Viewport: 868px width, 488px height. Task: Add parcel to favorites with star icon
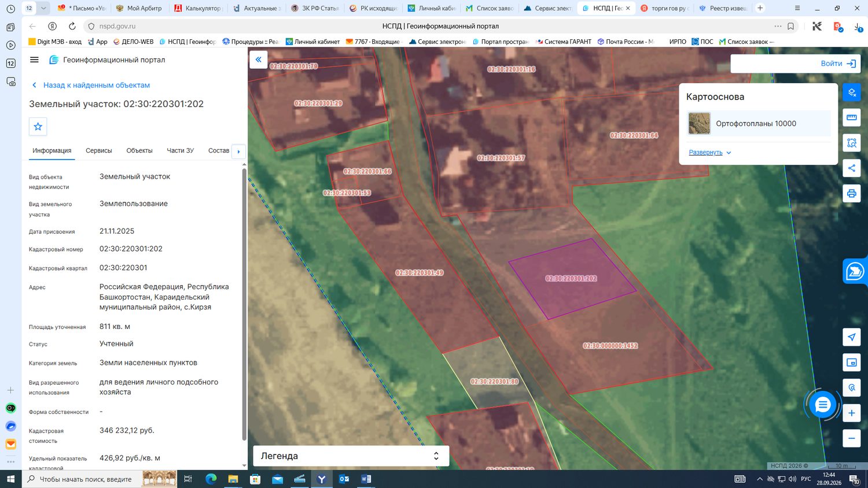tap(38, 127)
